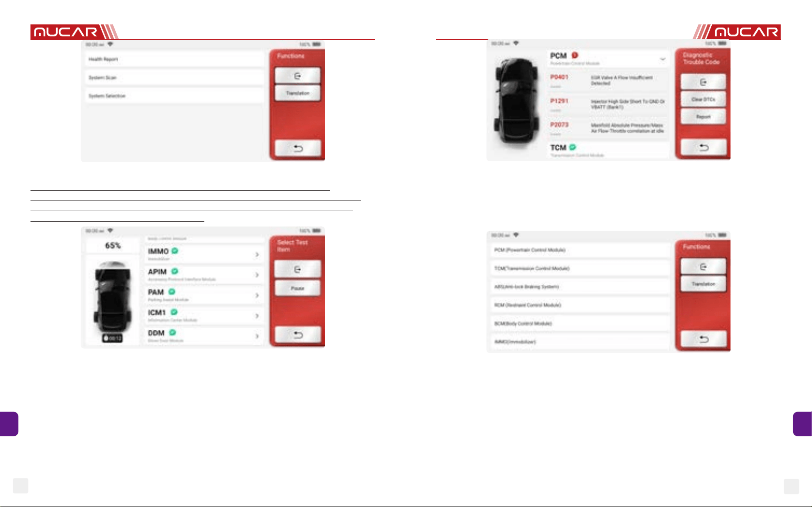812x507 pixels.
Task: Tap the Clear DTCs button
Action: pyautogui.click(x=703, y=99)
